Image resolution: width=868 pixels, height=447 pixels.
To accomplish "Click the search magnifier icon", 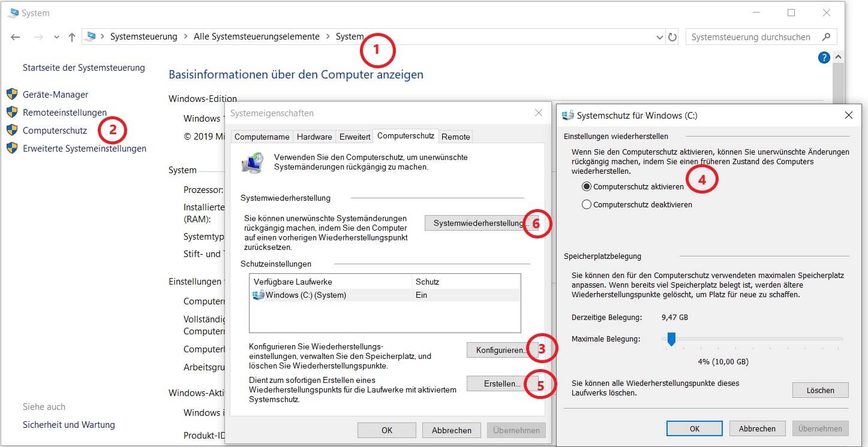I will pos(826,37).
